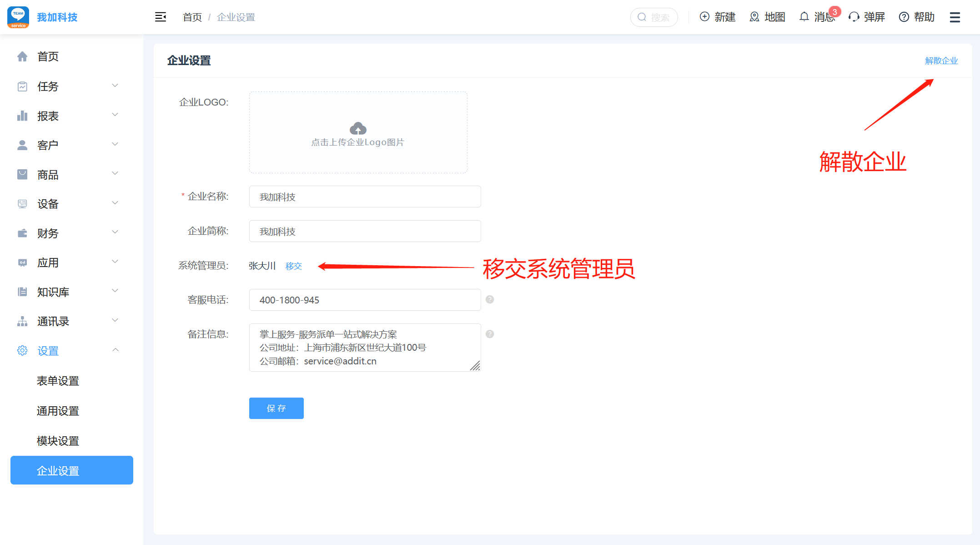
Task: Click the cloud upload Logo icon
Action: (358, 128)
